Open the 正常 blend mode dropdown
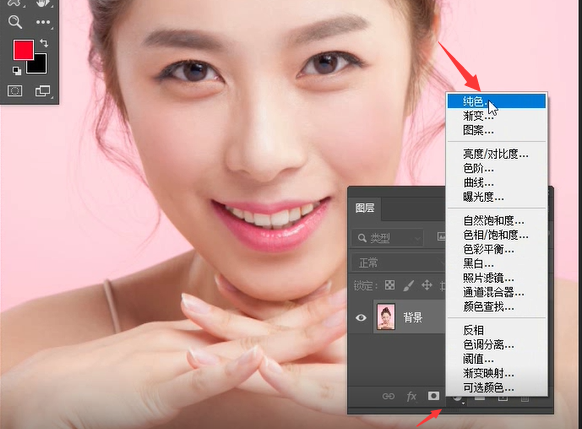Viewport: 582px width, 429px height. (399, 263)
